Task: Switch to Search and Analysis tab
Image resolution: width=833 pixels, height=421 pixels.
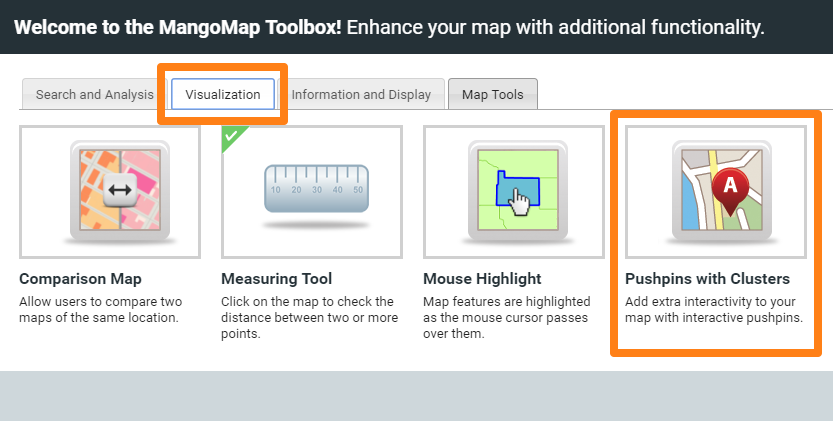Action: pyautogui.click(x=95, y=94)
